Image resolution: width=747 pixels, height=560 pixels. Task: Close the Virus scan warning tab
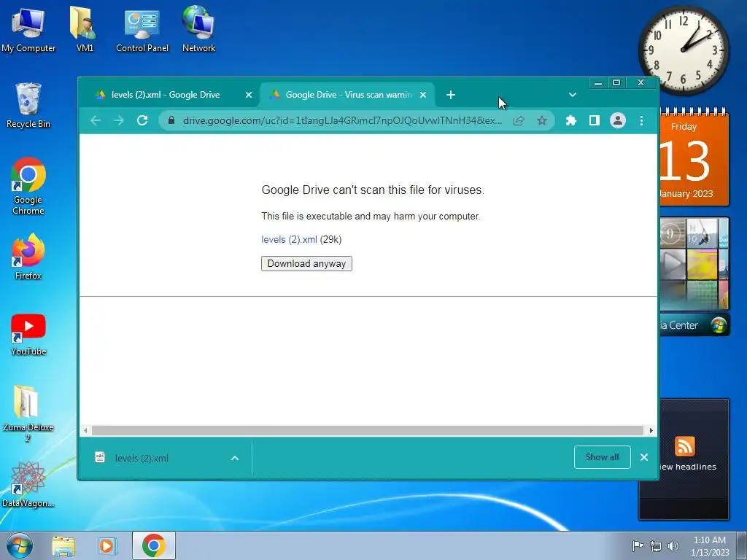tap(422, 95)
